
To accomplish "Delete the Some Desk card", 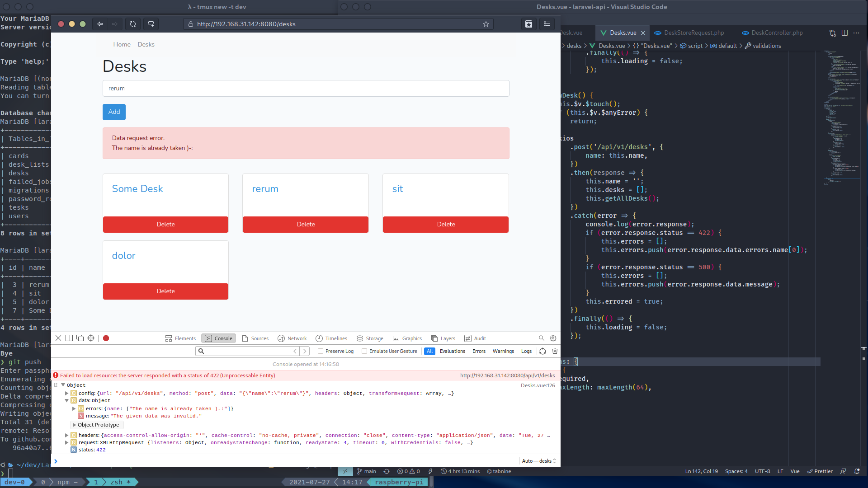I will (165, 225).
